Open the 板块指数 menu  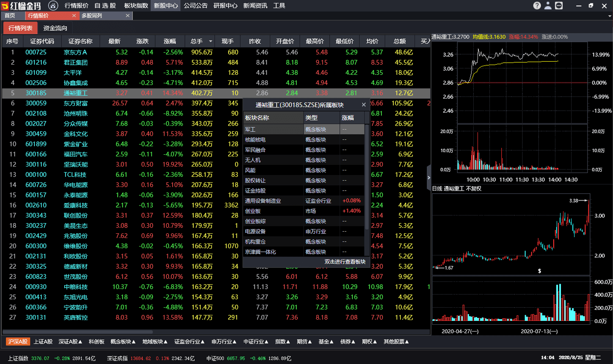[136, 5]
